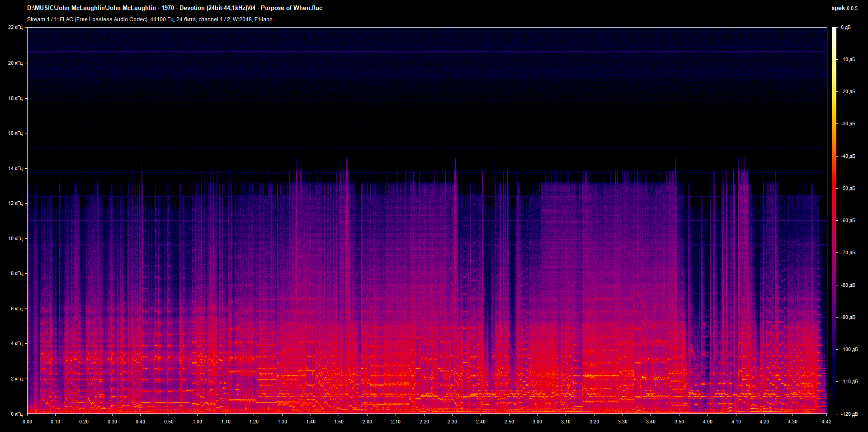Click the -20 дБ level label
This screenshot has height=432, width=868.
click(848, 92)
